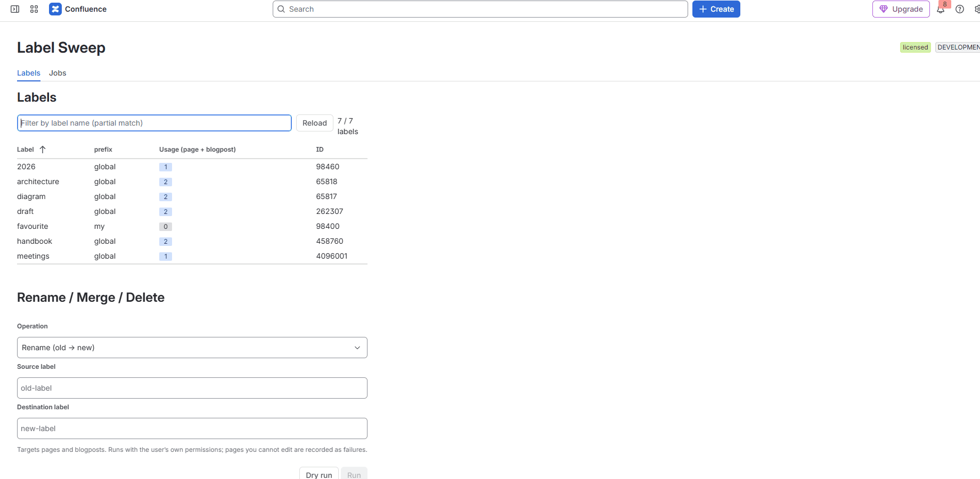Screen dimensions: 980x479
Task: Click the usage badge for meetings
Action: pyautogui.click(x=166, y=256)
